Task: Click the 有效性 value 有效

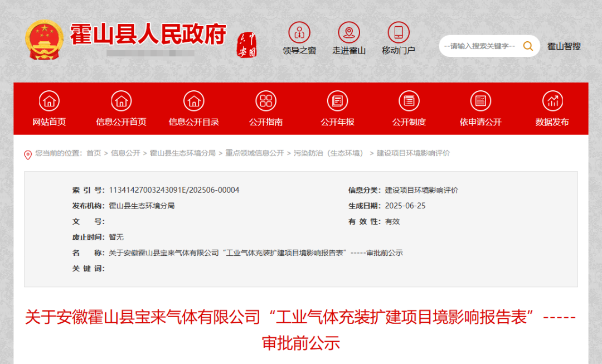Action: pyautogui.click(x=392, y=221)
